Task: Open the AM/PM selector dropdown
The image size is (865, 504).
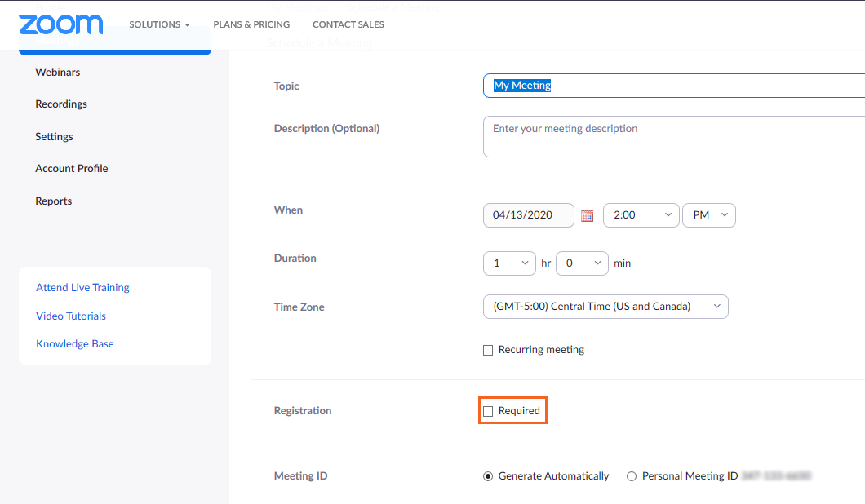Action: click(x=708, y=214)
